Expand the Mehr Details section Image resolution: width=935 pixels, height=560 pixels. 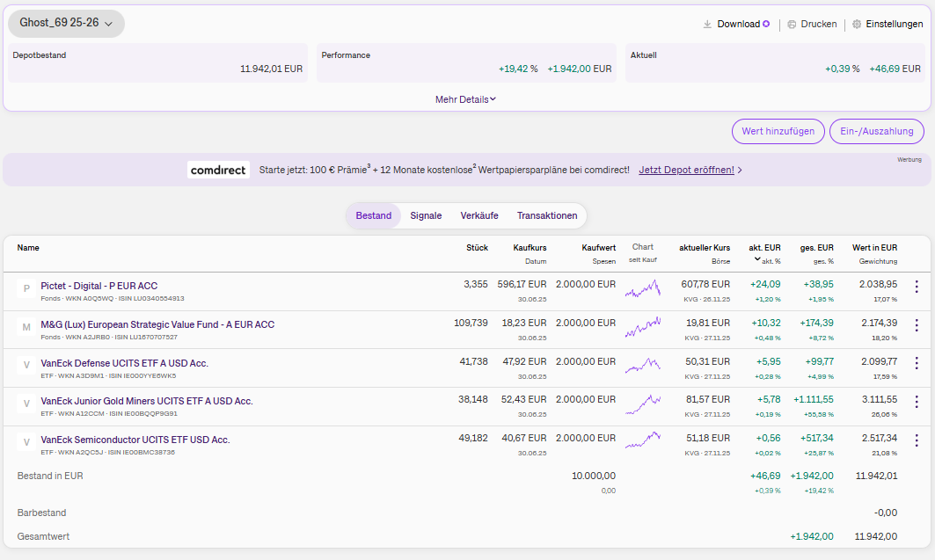[x=466, y=99]
